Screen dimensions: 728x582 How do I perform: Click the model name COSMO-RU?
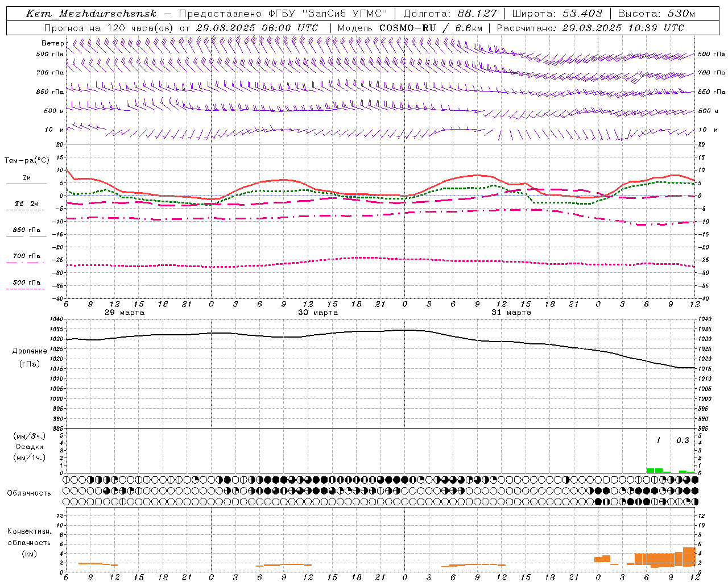pos(408,28)
